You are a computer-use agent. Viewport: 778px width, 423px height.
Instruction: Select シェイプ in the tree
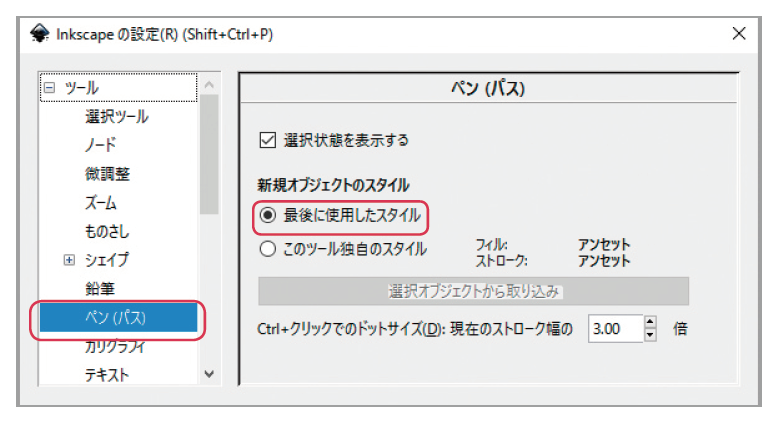tap(107, 260)
